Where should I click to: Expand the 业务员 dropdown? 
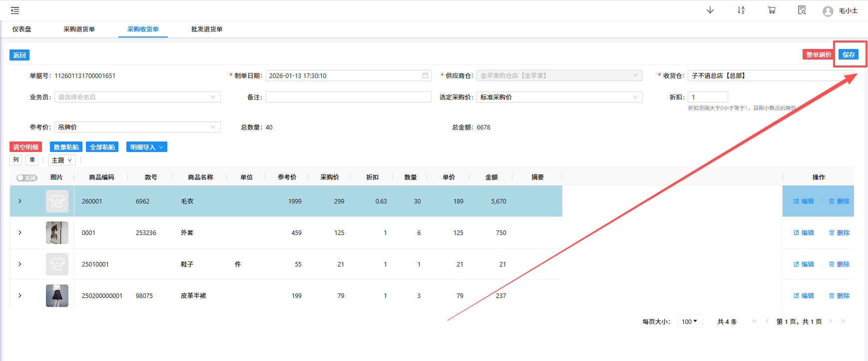(137, 97)
